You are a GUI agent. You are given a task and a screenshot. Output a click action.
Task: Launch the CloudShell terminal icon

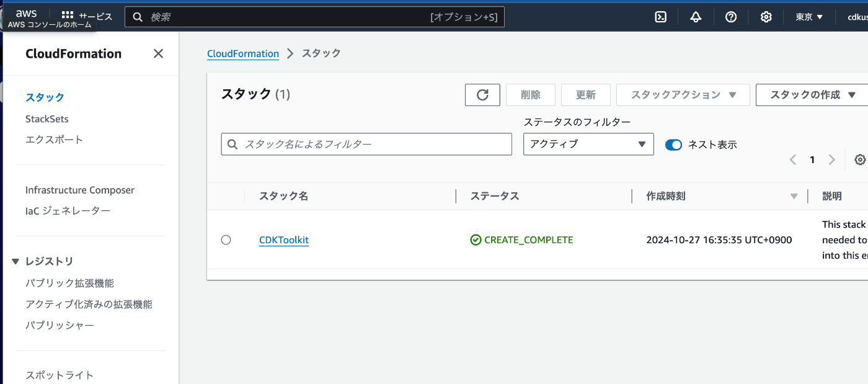(661, 17)
